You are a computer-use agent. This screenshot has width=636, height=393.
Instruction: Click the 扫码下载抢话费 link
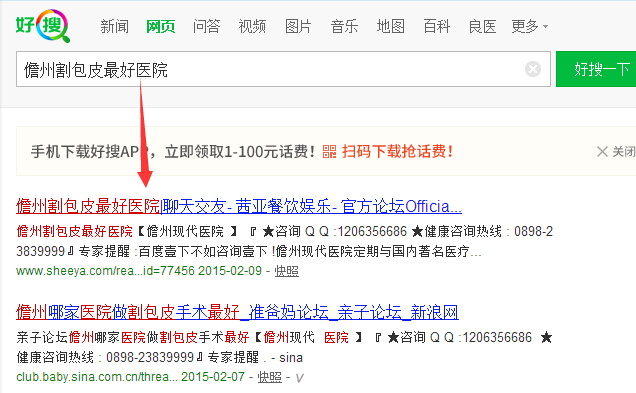tap(397, 152)
